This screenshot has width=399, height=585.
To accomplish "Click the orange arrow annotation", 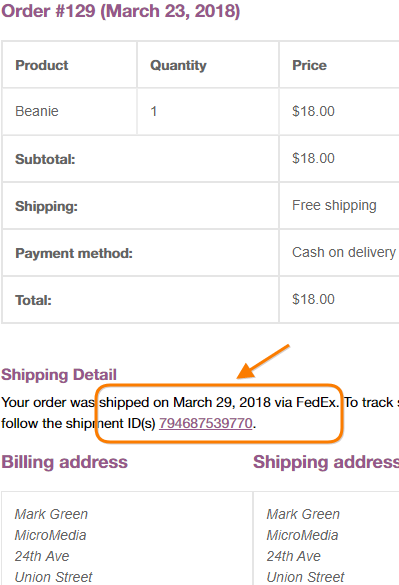I will click(x=263, y=362).
